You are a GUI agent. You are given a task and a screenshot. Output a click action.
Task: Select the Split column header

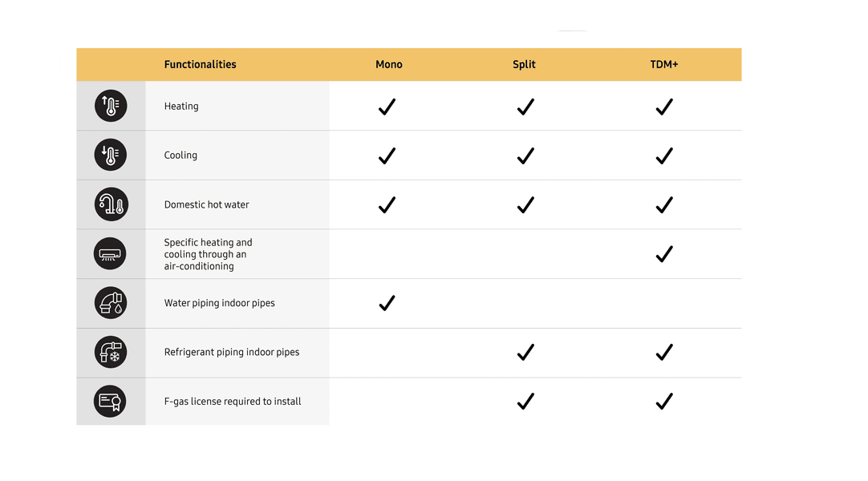point(524,64)
